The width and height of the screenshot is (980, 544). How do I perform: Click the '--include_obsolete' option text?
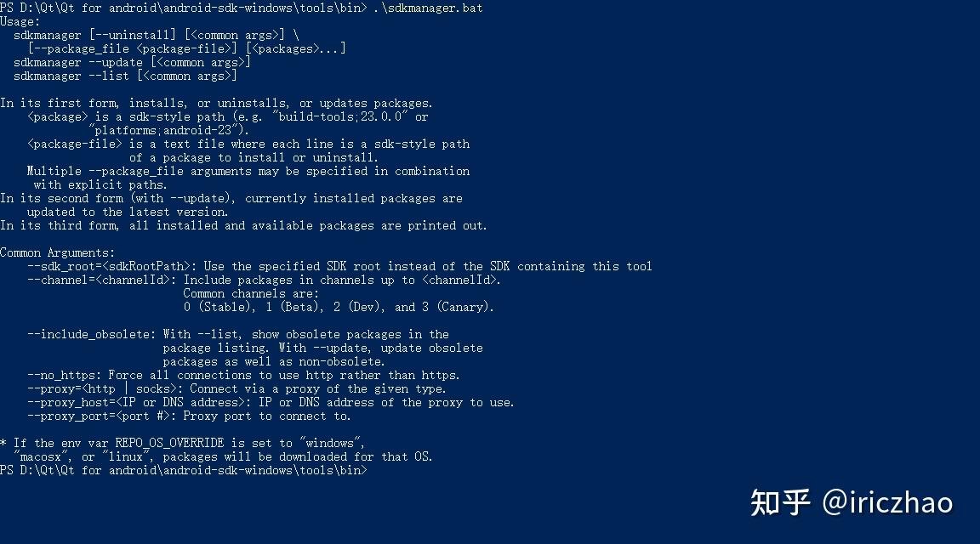[88, 334]
